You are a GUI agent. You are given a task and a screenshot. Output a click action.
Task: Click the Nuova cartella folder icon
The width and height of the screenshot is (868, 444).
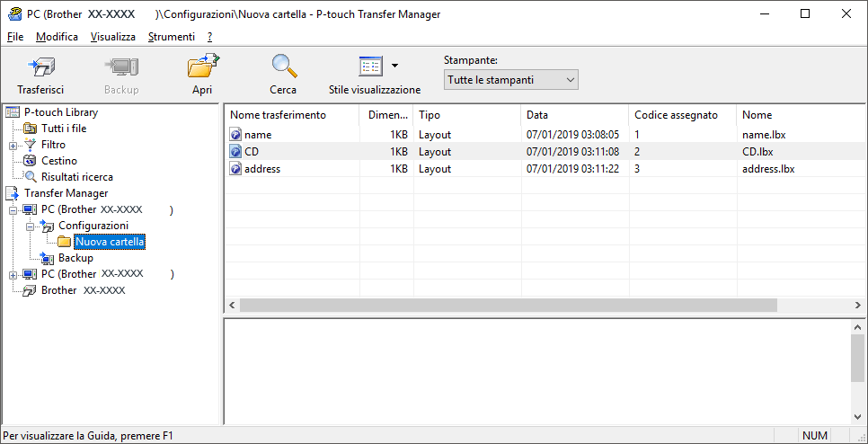click(x=65, y=242)
